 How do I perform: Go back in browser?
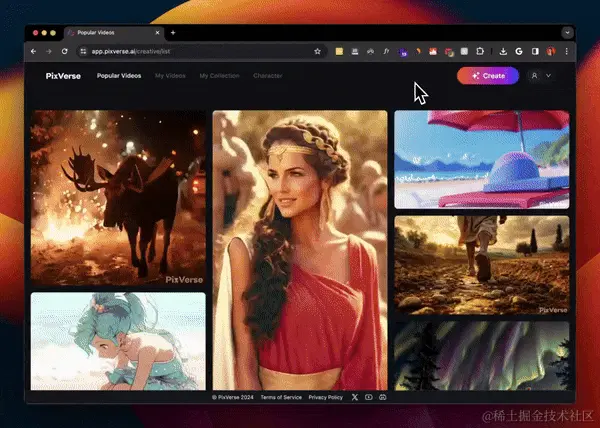[x=33, y=51]
